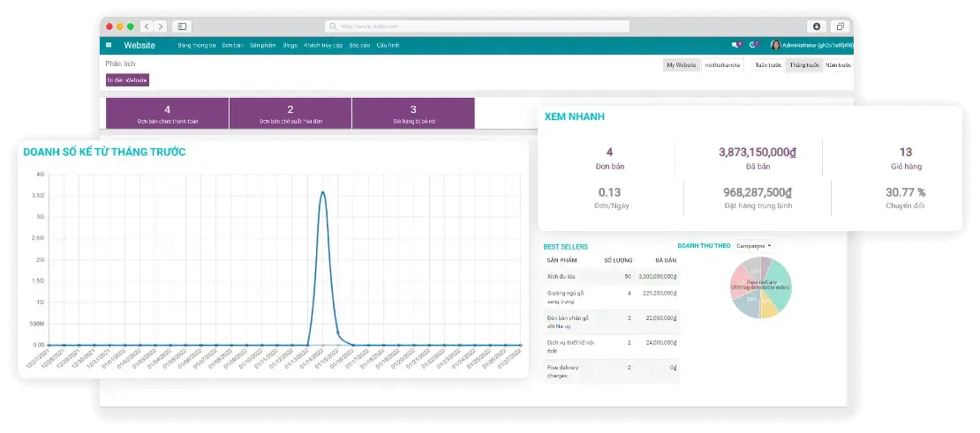
Task: Open the conversations message icon
Action: click(x=735, y=45)
